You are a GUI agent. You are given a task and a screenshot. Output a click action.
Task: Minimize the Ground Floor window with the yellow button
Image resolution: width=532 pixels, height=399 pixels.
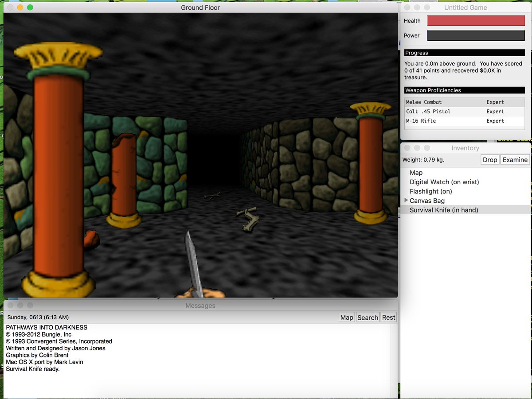click(x=20, y=8)
